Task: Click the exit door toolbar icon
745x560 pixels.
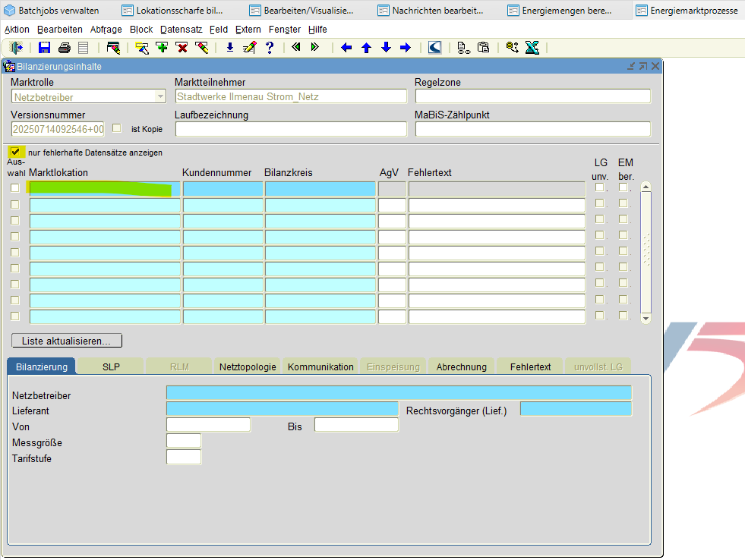Action: coord(17,48)
